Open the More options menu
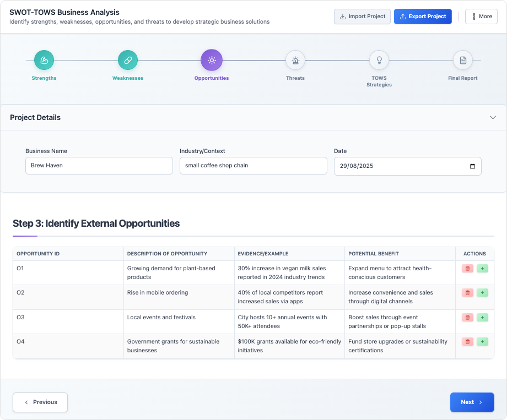 point(481,17)
